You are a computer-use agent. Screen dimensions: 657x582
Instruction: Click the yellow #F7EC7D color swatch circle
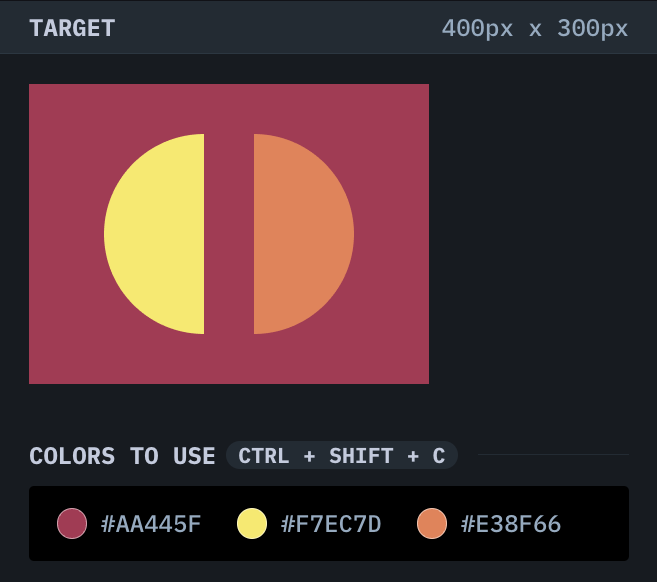(x=252, y=523)
